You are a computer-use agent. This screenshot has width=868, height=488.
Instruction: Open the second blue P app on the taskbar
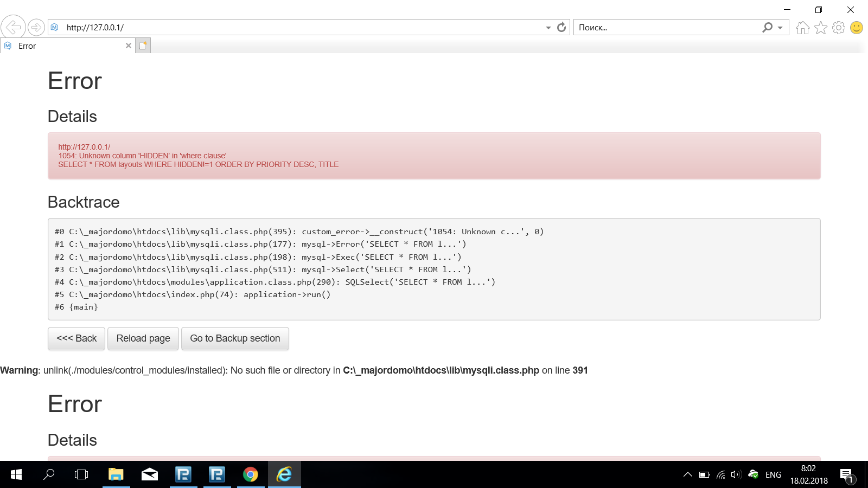pyautogui.click(x=217, y=474)
